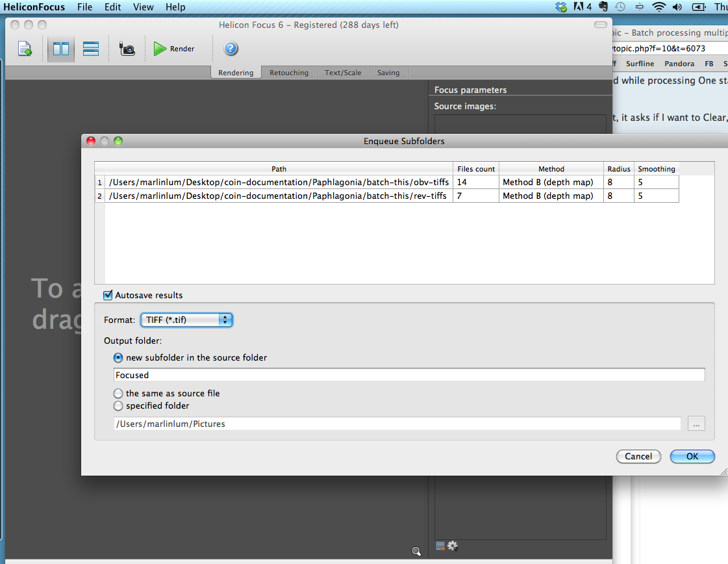
Task: Click OK in Enqueue Subfolders dialog
Action: pyautogui.click(x=692, y=456)
